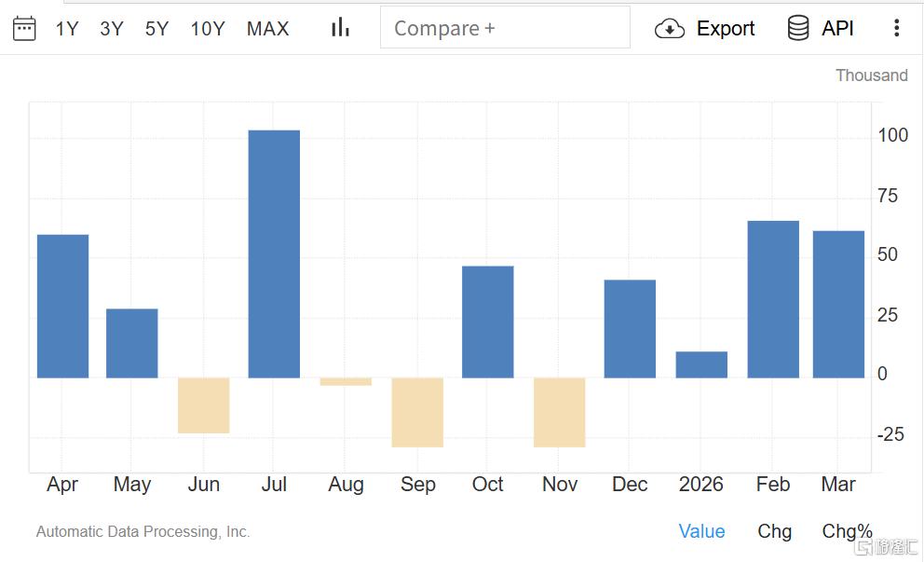Show the 10Y time range

[x=208, y=29]
